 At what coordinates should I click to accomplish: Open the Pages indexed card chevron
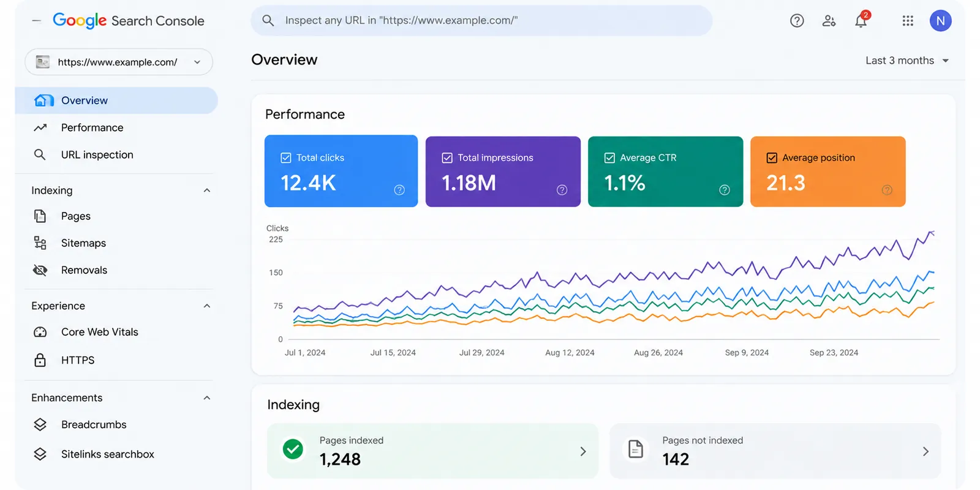583,451
